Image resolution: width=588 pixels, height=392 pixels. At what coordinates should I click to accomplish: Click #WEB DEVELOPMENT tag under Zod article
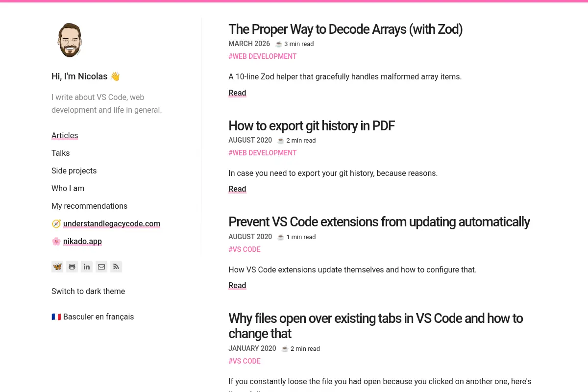(x=263, y=56)
